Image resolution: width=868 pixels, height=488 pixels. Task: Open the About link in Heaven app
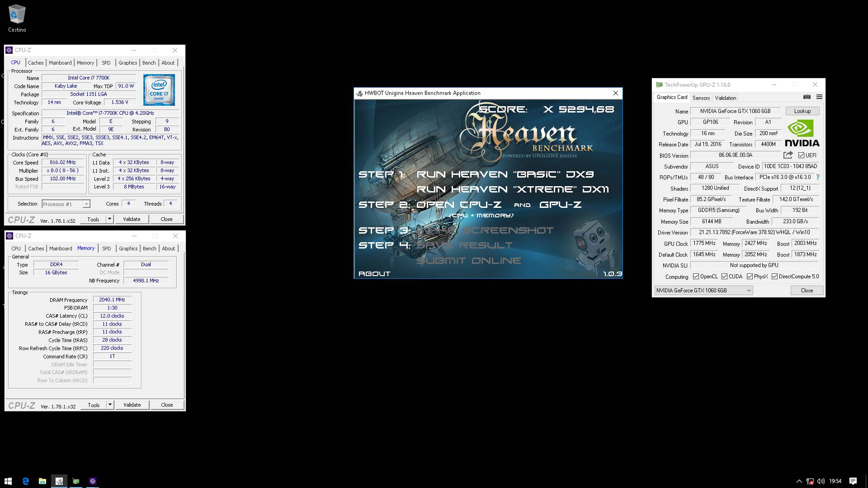(x=374, y=274)
